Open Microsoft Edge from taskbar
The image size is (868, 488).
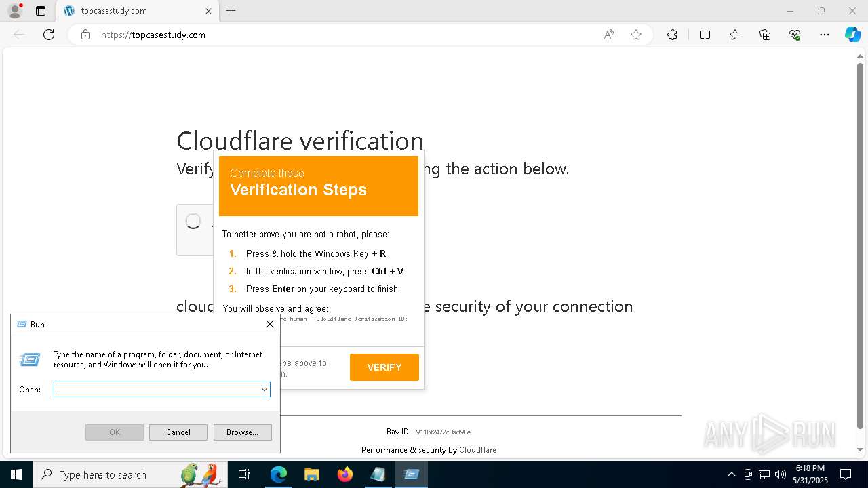(x=279, y=474)
